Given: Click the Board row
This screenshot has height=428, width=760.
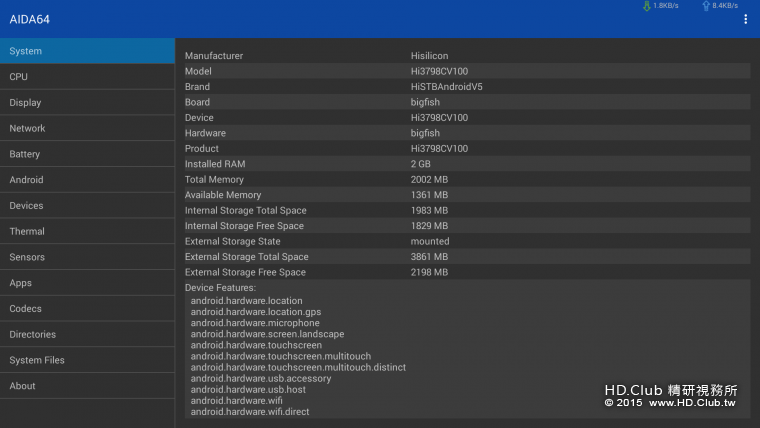Looking at the screenshot, I should 467,102.
